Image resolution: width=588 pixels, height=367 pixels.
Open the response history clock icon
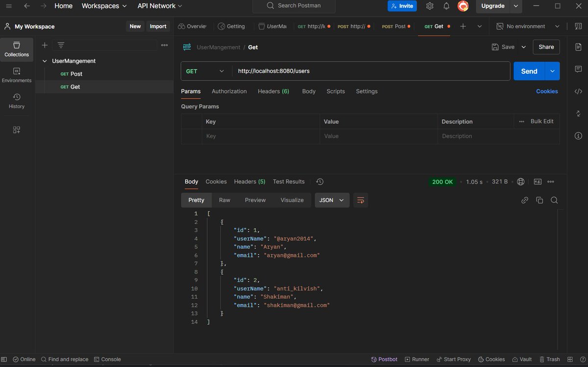(x=320, y=182)
